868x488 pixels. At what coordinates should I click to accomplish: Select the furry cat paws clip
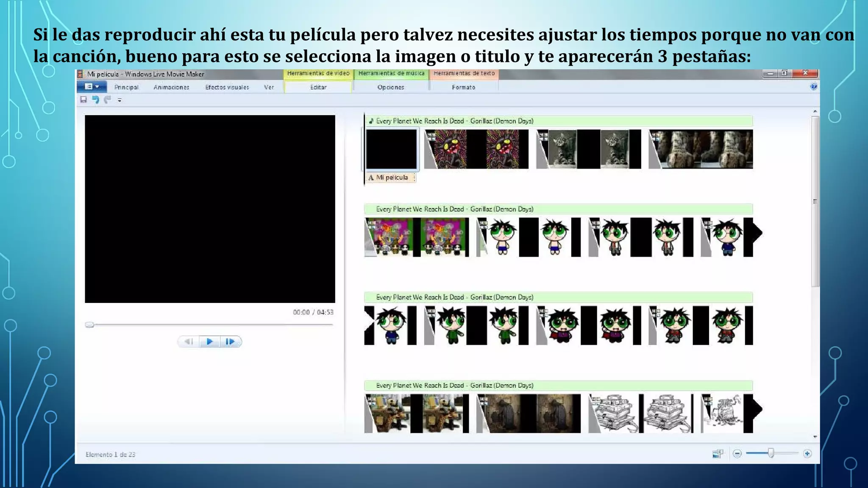click(x=701, y=149)
